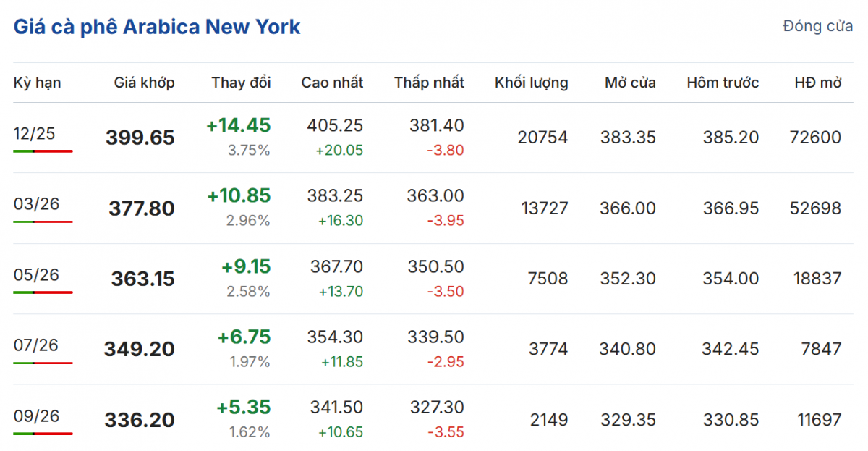This screenshot has height=451, width=868.
Task: Click the +14.45 change value
Action: 238,126
